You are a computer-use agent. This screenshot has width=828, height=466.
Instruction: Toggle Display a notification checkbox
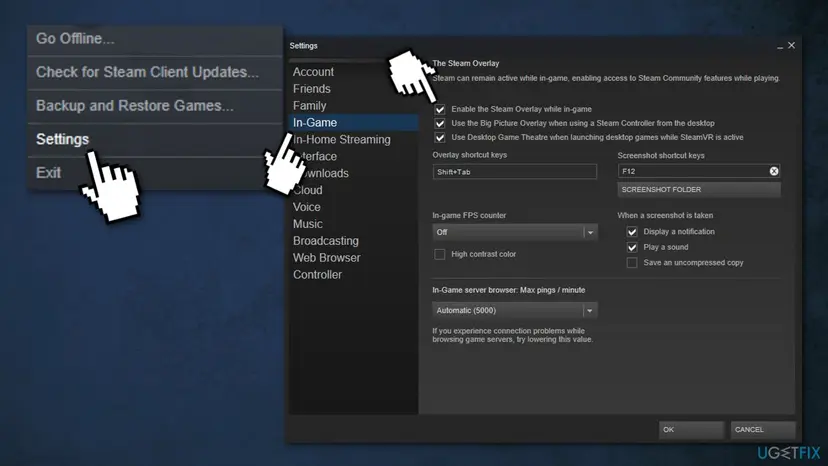pyautogui.click(x=632, y=232)
